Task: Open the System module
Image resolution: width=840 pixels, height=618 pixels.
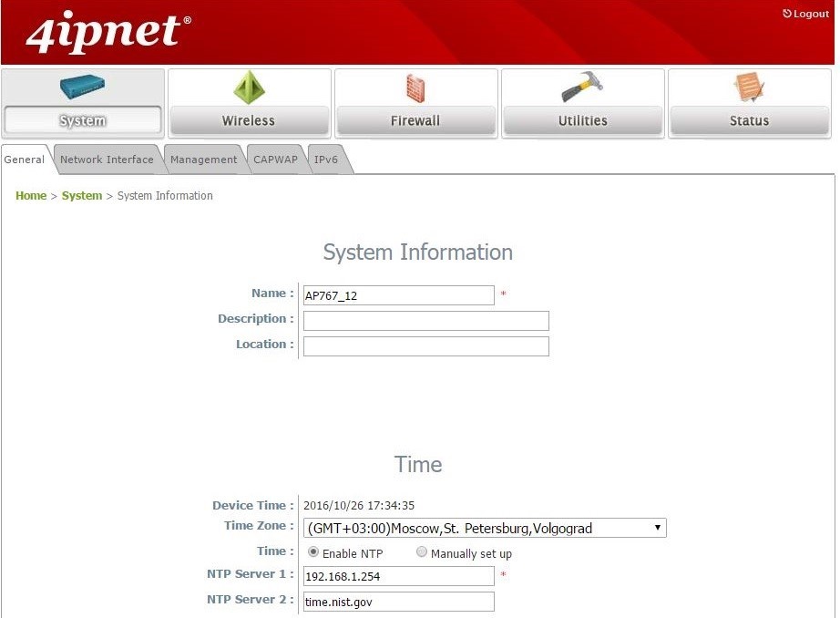Action: (x=82, y=100)
